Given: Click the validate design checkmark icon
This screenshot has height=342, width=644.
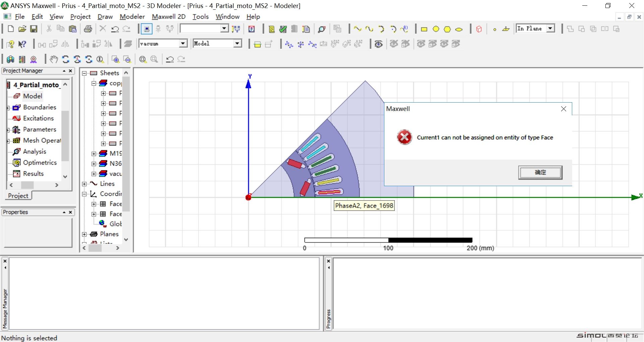Looking at the screenshot, I should tap(283, 29).
